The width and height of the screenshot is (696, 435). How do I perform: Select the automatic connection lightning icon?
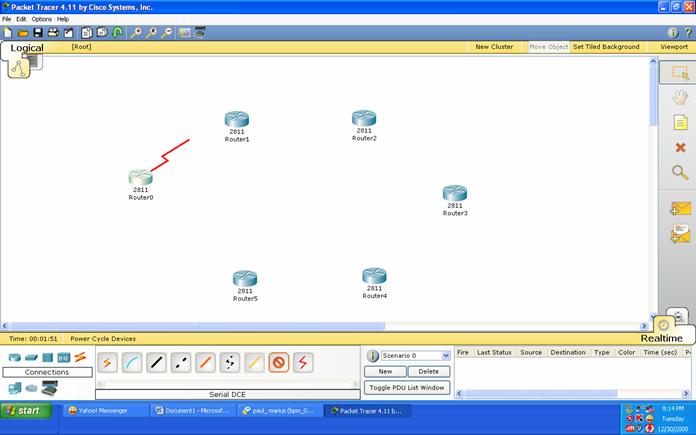tap(107, 362)
